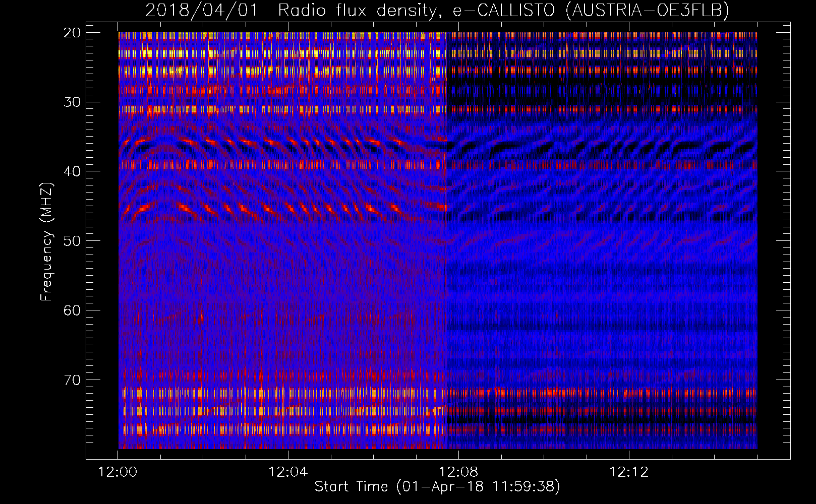Click the 12:04 time tick label
The height and width of the screenshot is (504, 816).
click(x=288, y=472)
